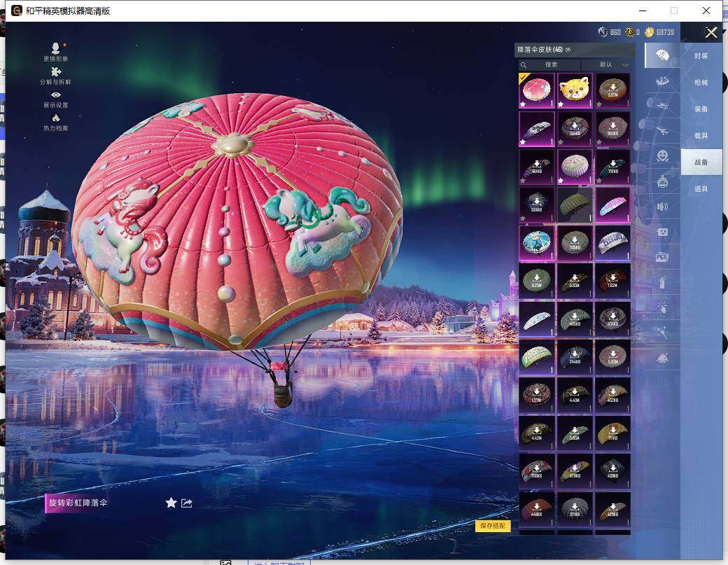Image resolution: width=728 pixels, height=565 pixels.
Task: Open the speaker voice-pack category icon
Action: [661, 207]
